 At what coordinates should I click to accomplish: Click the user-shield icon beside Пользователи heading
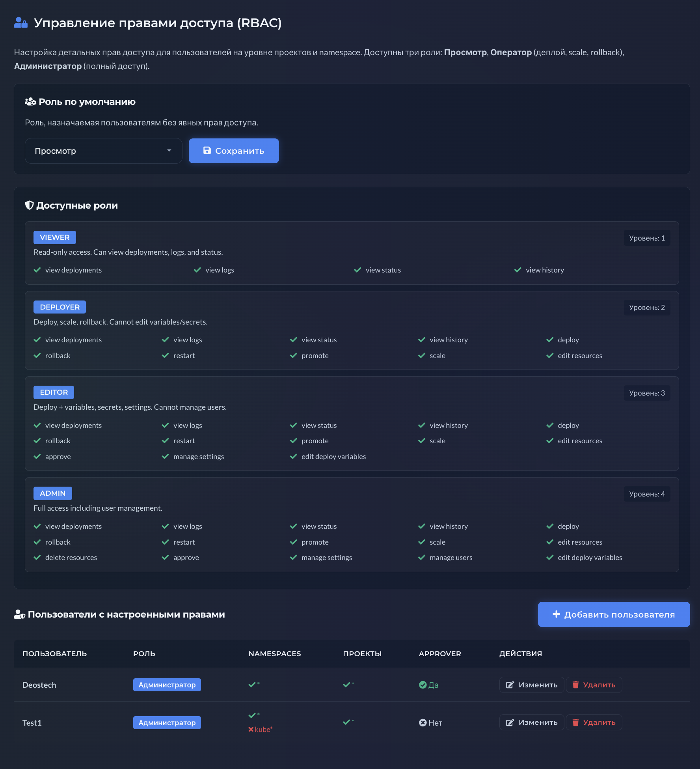coord(19,614)
